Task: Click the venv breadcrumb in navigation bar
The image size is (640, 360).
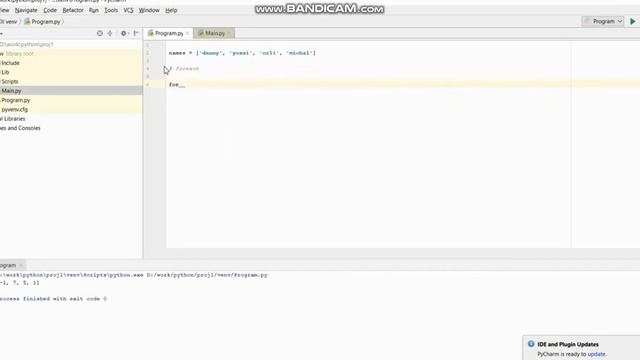Action: pyautogui.click(x=11, y=22)
